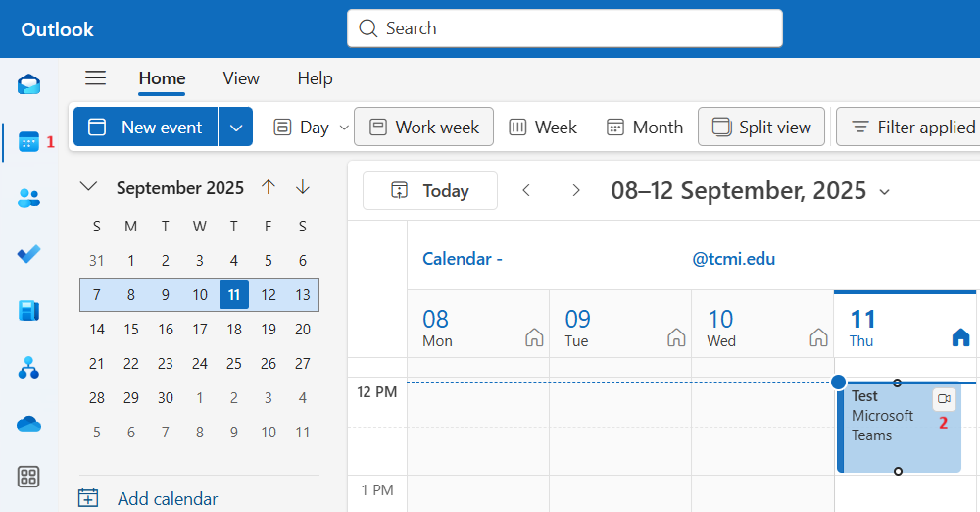Open the OneDrive cloud icon
Screen dimensions: 980x512
pos(28,424)
